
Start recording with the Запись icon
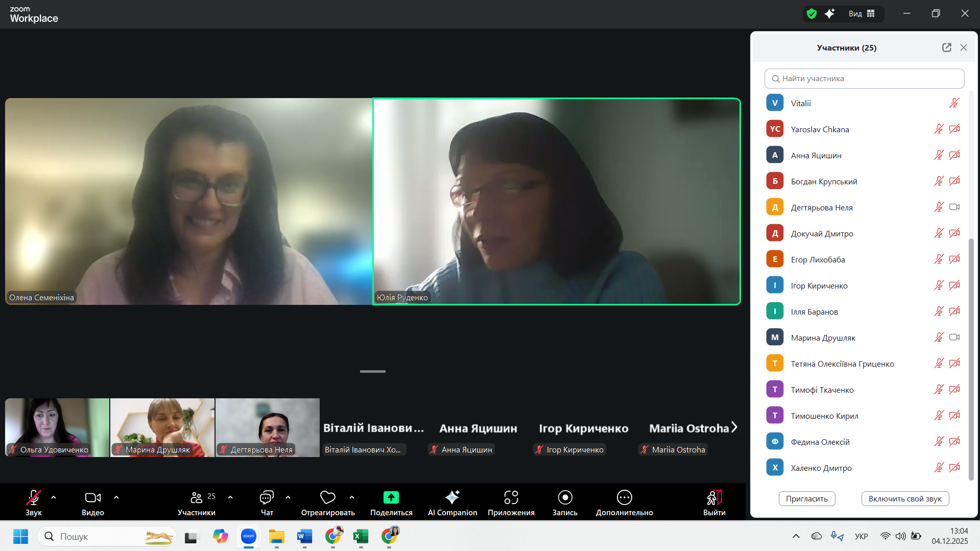[565, 498]
